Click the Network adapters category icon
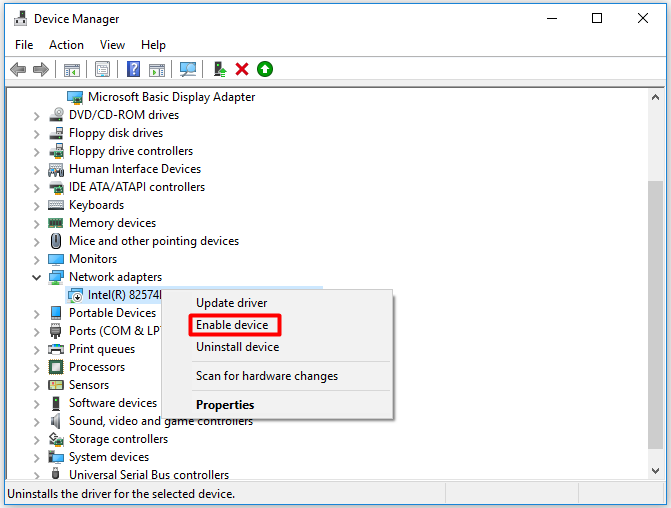The height and width of the screenshot is (508, 671). 56,277
